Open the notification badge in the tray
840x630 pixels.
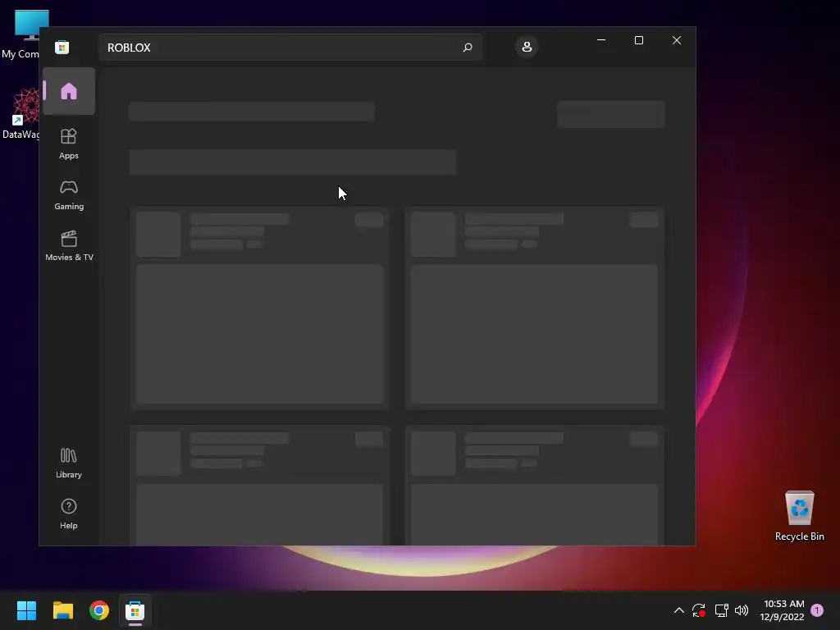817,610
